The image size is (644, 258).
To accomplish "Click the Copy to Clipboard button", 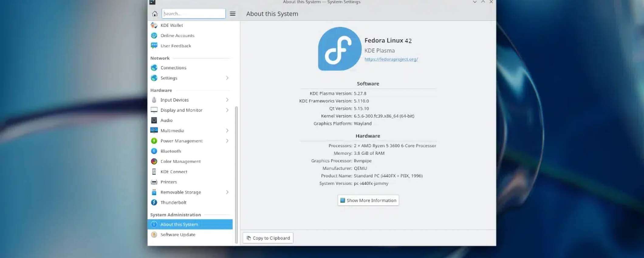I will point(268,238).
